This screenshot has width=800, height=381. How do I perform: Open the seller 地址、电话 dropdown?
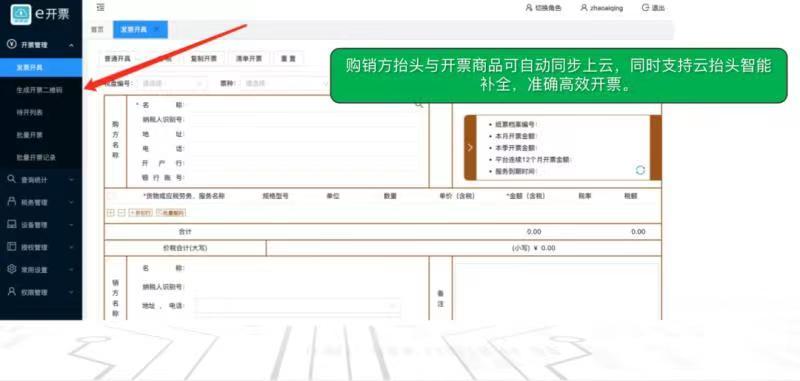click(297, 306)
